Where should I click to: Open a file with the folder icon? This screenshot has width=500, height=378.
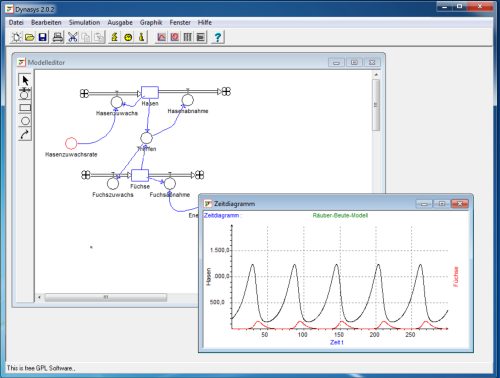[30, 37]
